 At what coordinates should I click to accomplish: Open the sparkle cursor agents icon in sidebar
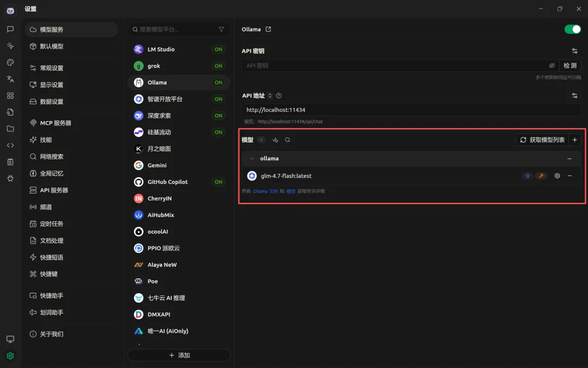10,46
